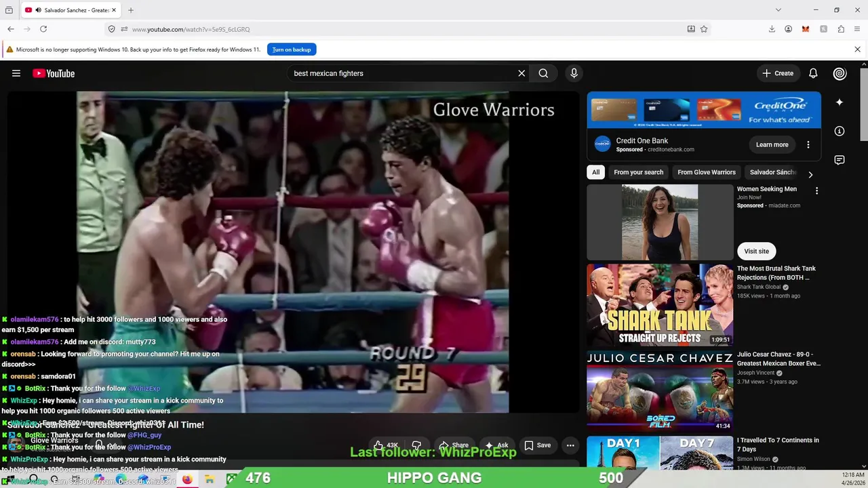Show next category chips with arrow

810,174
